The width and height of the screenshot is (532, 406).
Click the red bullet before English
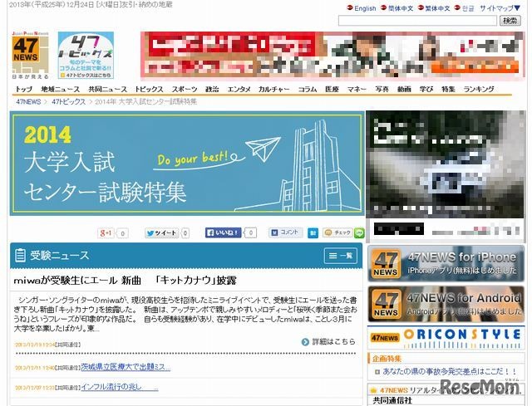click(349, 7)
